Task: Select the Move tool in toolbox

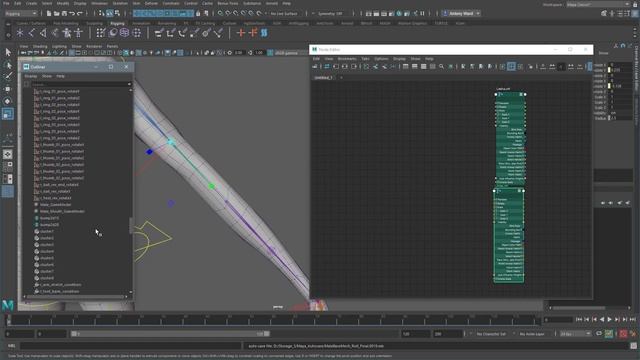Action: pos(8,89)
